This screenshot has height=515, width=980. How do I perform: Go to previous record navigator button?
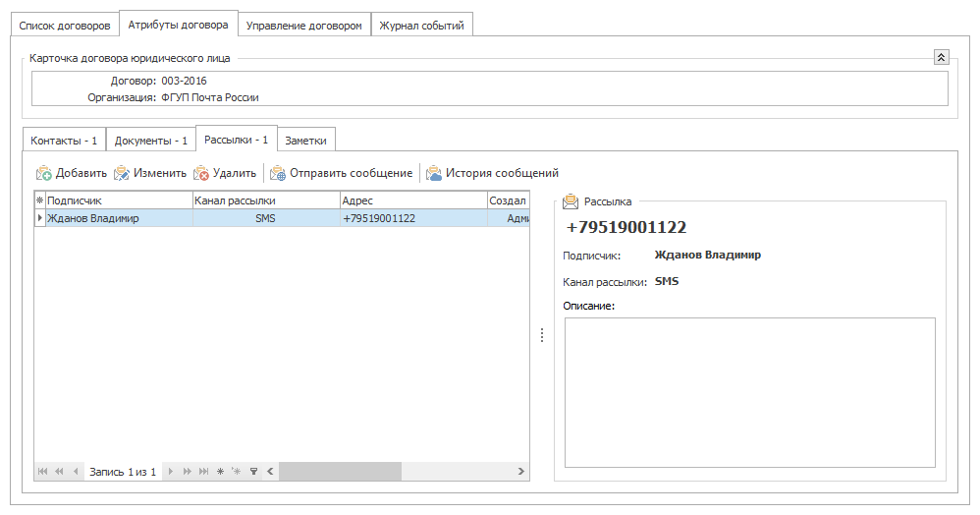pos(76,471)
